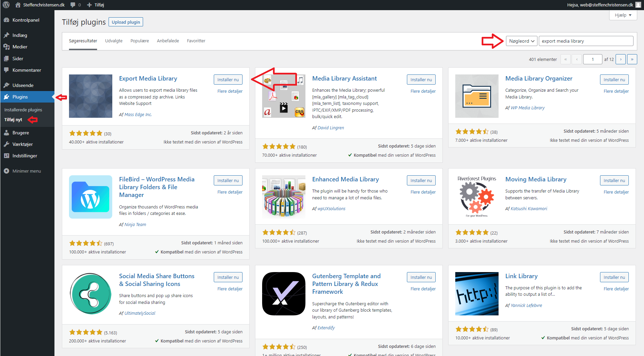Screen dimensions: 644x356
Task: Open author link David Lingren
Action: (331, 128)
